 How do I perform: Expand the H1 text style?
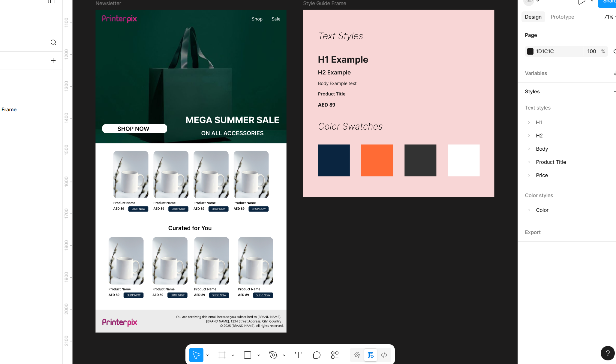529,122
